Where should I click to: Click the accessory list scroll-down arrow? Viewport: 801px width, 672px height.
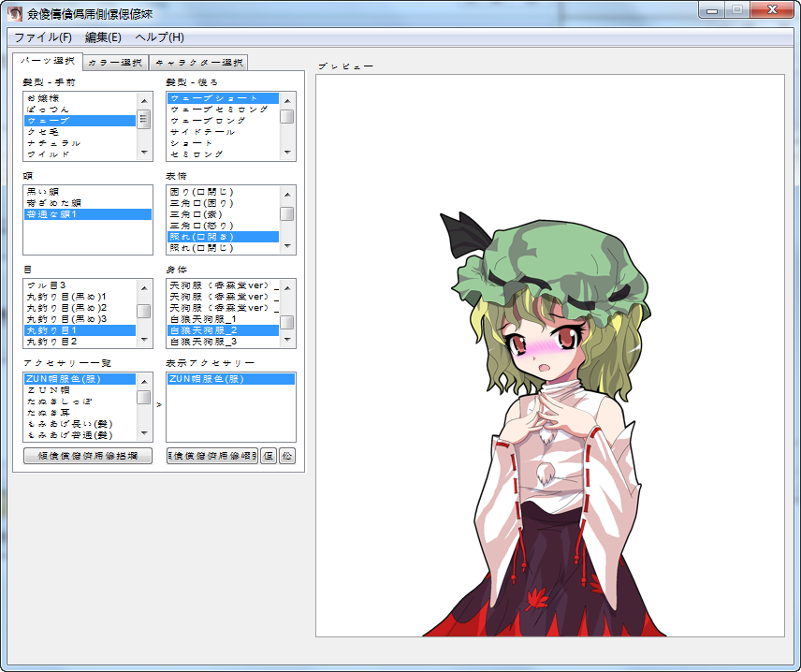pyautogui.click(x=144, y=432)
